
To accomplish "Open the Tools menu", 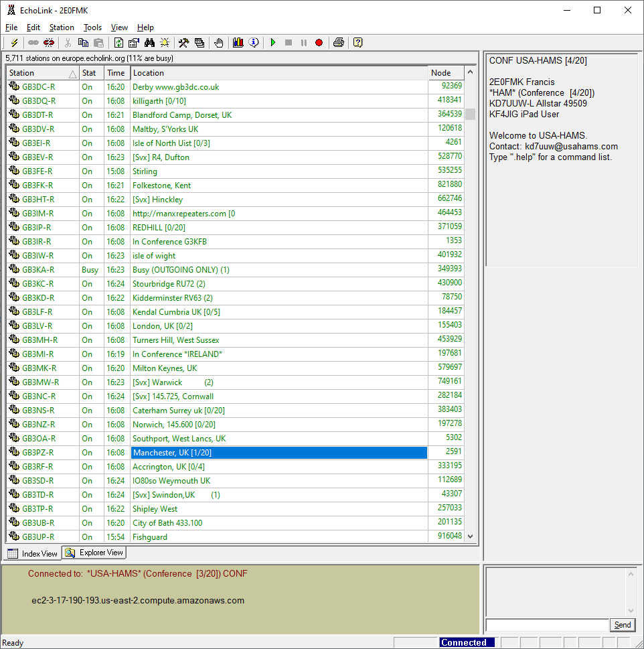I will 92,27.
